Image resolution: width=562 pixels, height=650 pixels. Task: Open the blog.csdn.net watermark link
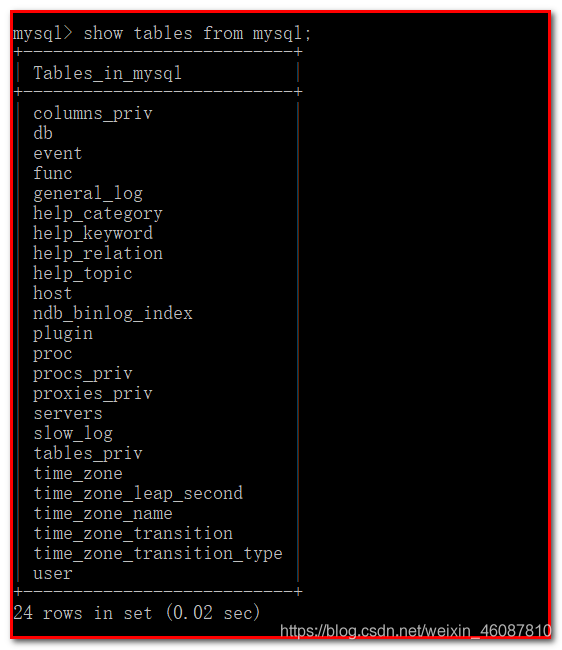point(415,631)
